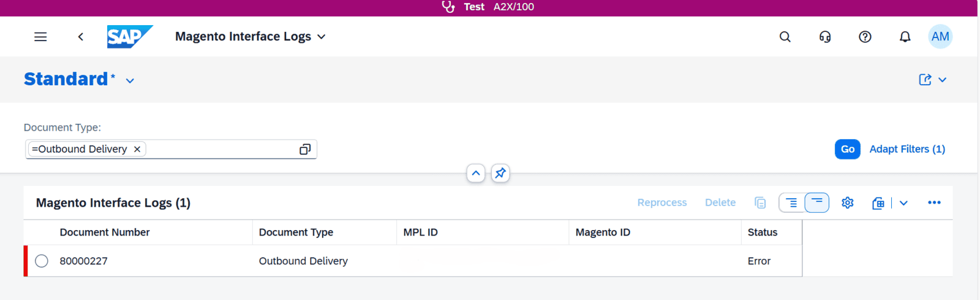Open the help question mark icon
This screenshot has width=980, height=300.
pyautogui.click(x=865, y=37)
